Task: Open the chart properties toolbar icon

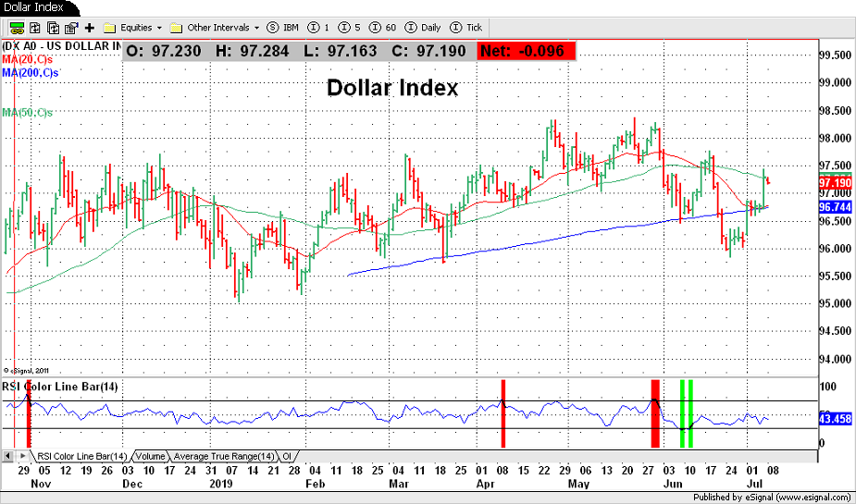Action: (71, 28)
